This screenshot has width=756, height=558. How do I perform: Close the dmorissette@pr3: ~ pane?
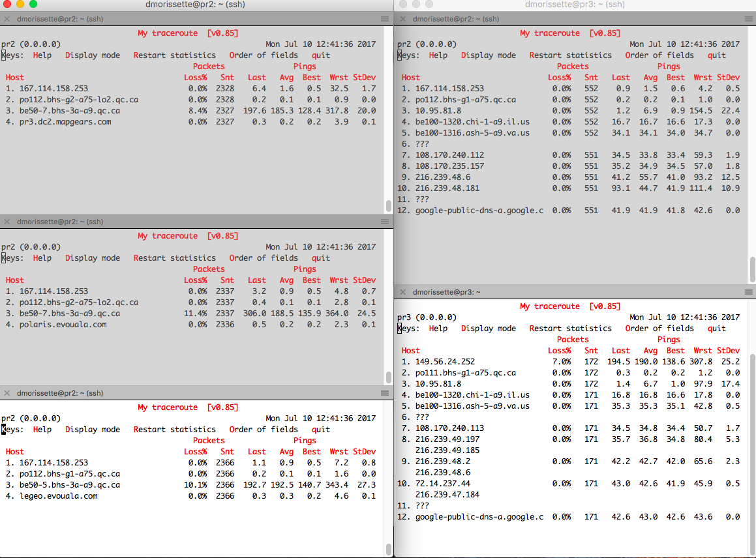pyautogui.click(x=402, y=292)
